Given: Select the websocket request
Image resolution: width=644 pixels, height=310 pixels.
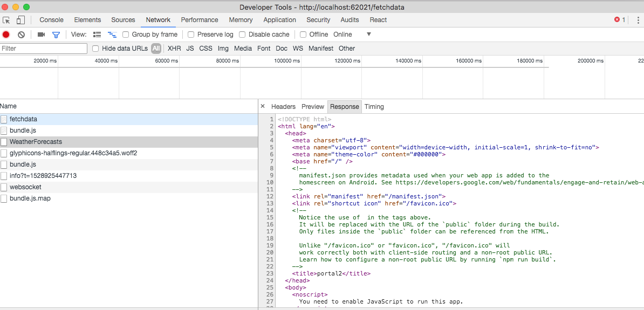Looking at the screenshot, I should pyautogui.click(x=128, y=187).
